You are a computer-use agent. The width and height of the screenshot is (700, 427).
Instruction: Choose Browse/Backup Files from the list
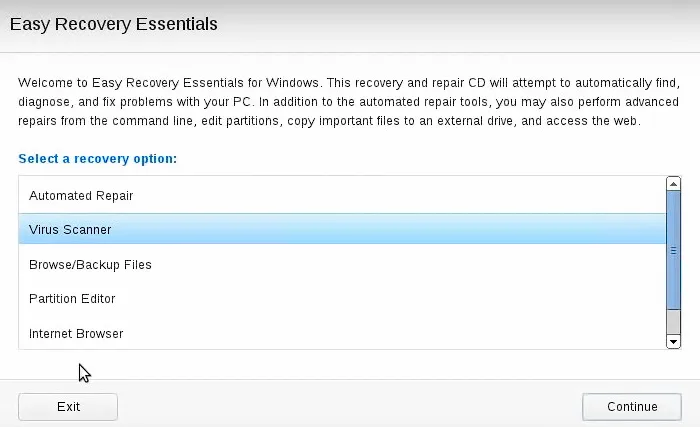point(90,265)
